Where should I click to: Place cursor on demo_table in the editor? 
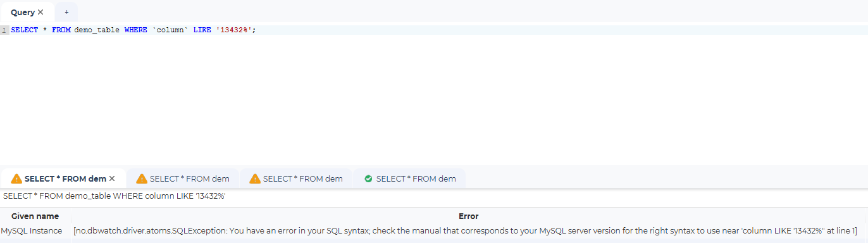point(97,30)
